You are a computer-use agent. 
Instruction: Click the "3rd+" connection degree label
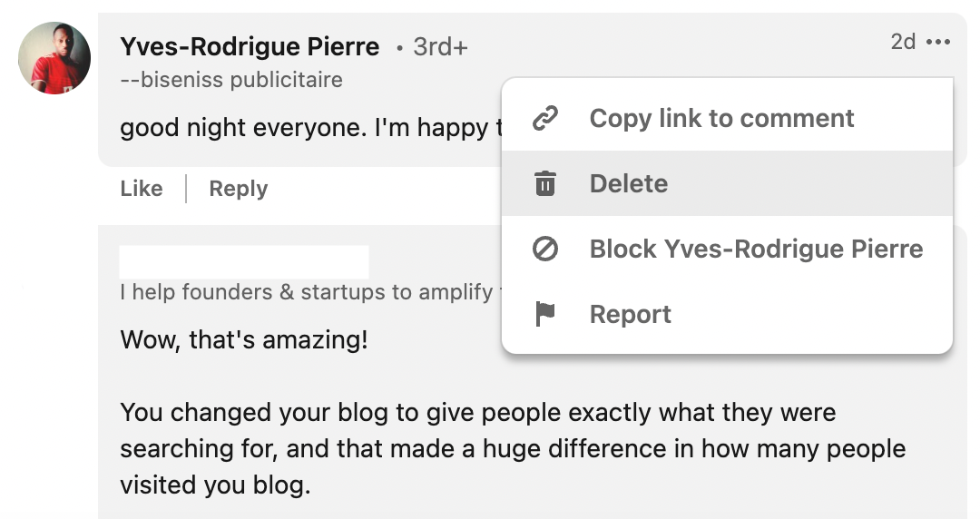440,47
